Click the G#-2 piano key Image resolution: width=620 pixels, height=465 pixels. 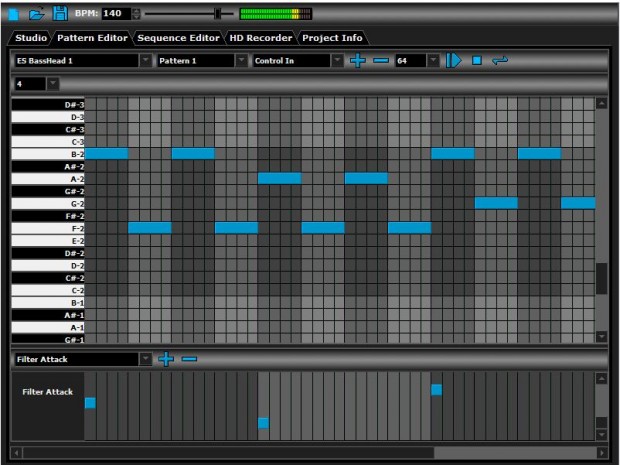pyautogui.click(x=48, y=191)
